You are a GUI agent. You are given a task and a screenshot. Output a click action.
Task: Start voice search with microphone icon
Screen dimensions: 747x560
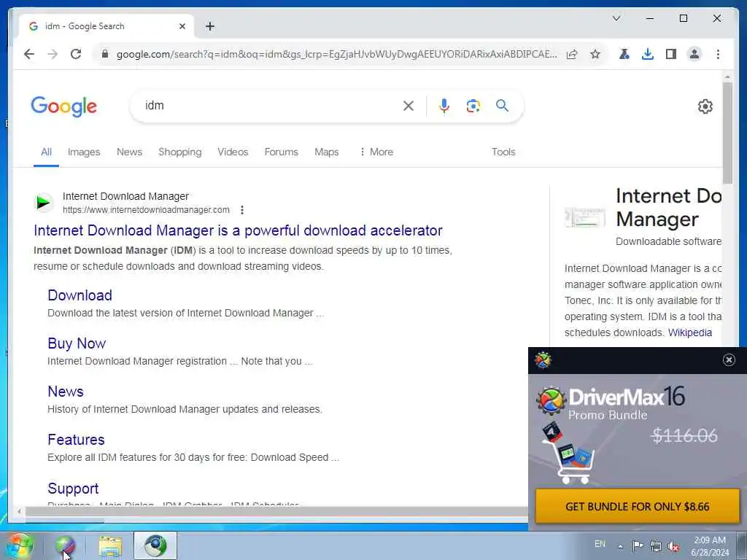coord(444,106)
